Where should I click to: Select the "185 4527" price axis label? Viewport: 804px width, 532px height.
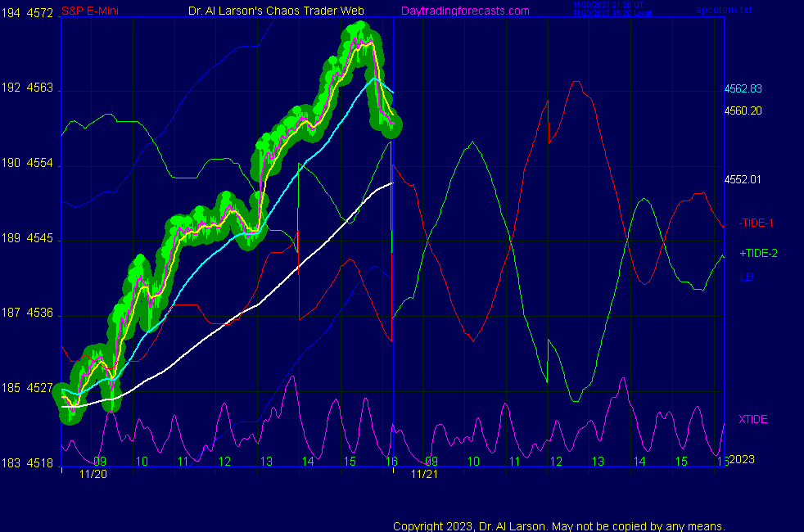point(27,388)
